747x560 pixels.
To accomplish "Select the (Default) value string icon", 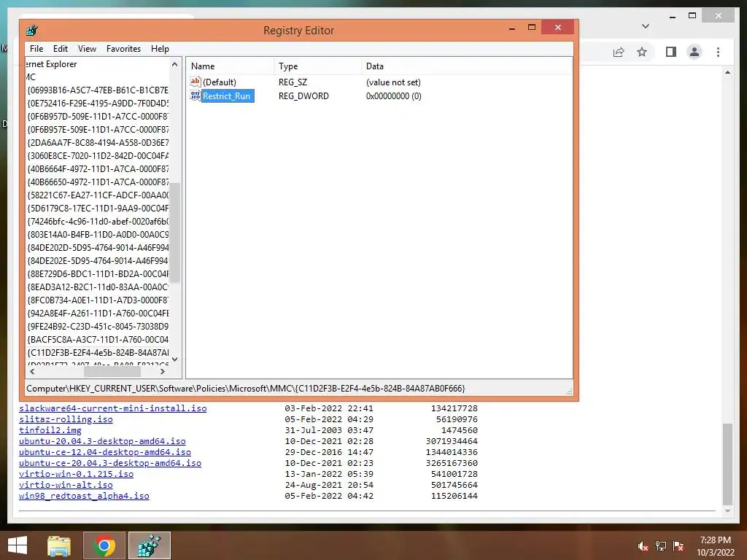I will [x=196, y=82].
